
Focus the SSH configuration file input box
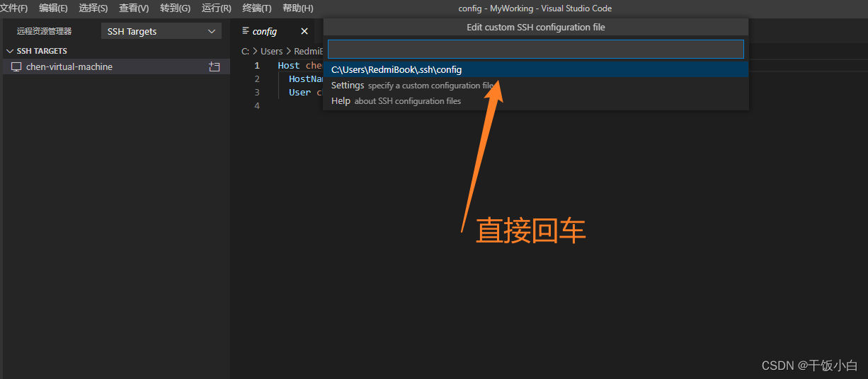(x=536, y=49)
